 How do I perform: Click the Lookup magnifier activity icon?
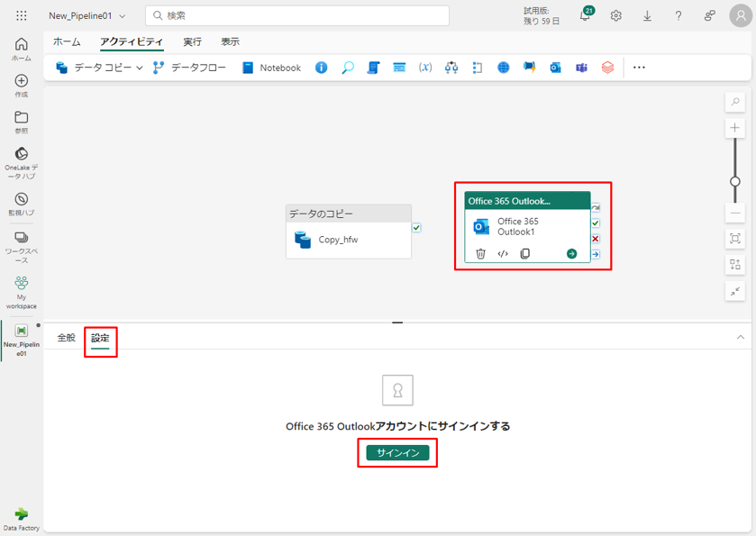(x=347, y=68)
